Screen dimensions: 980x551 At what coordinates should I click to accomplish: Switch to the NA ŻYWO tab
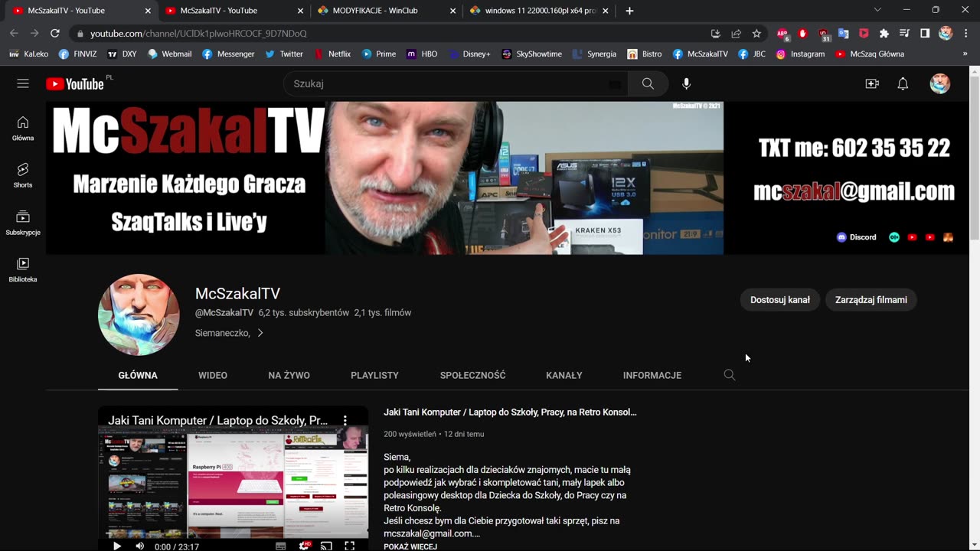click(x=289, y=375)
